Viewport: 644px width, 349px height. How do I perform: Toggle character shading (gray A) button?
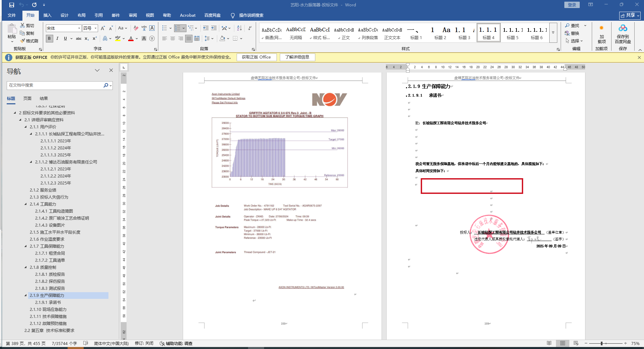(144, 38)
